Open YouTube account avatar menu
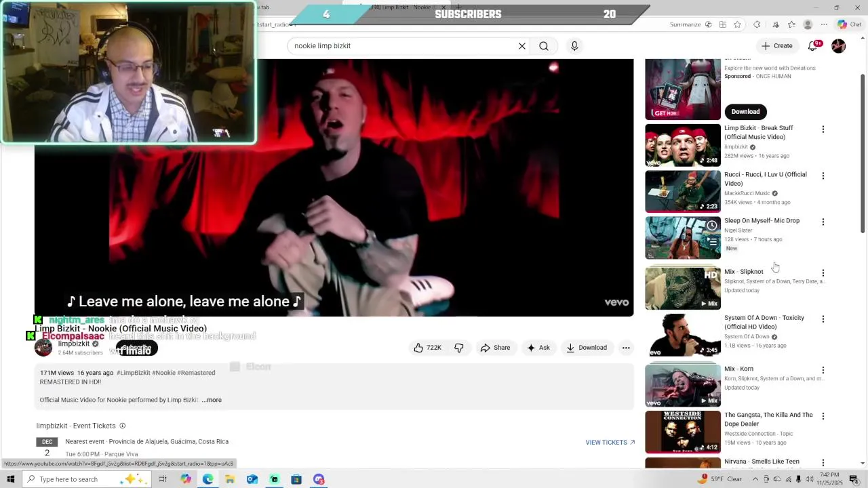 coord(839,45)
